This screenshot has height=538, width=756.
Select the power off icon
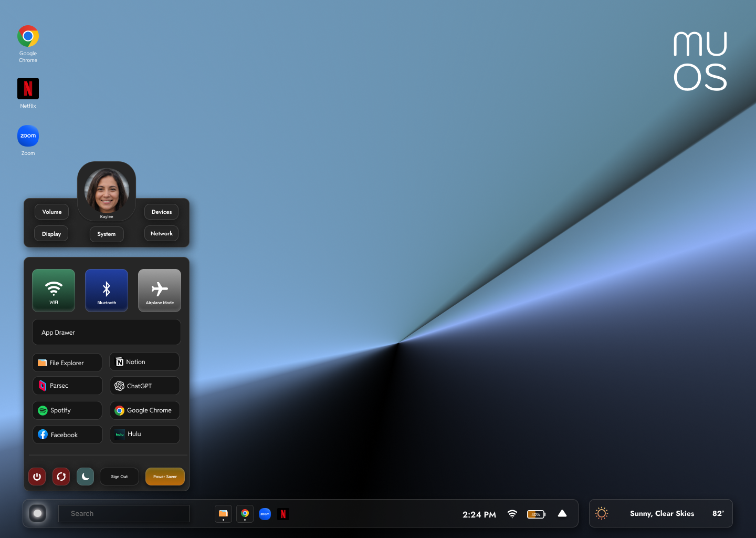tap(37, 477)
